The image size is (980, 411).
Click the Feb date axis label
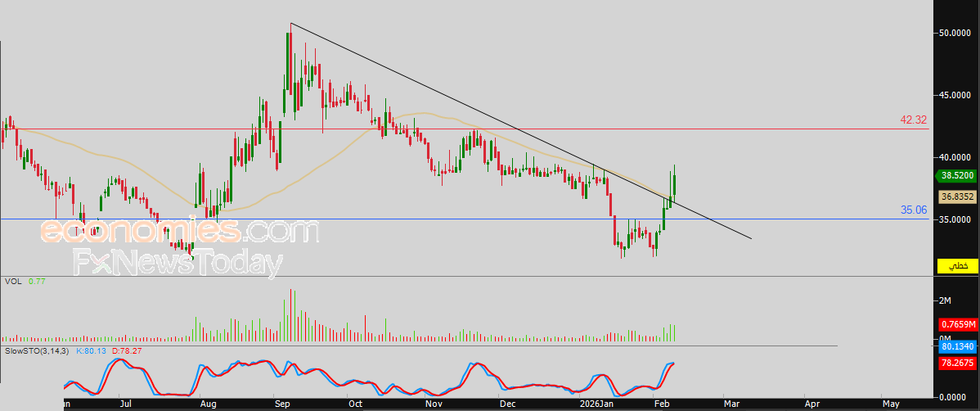pyautogui.click(x=661, y=404)
